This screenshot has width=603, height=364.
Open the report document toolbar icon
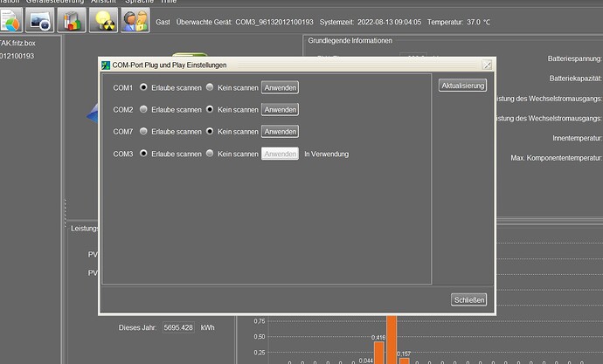pyautogui.click(x=10, y=20)
